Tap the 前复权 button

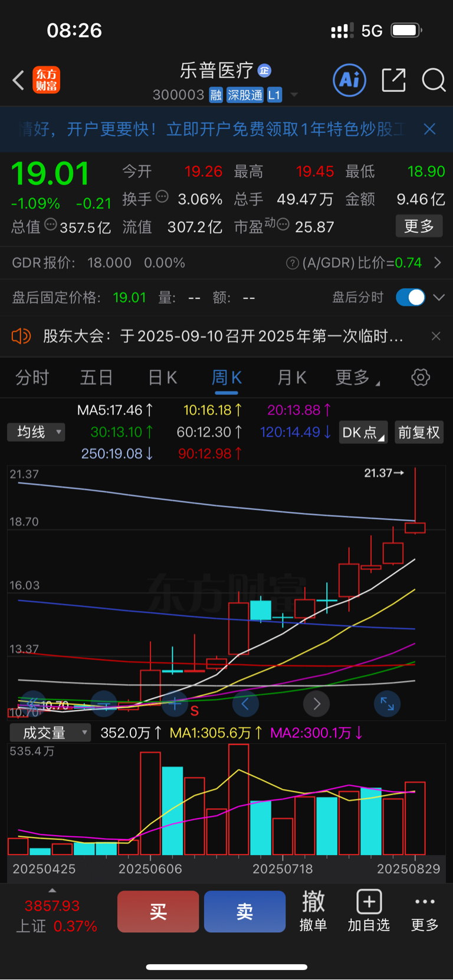tap(419, 433)
